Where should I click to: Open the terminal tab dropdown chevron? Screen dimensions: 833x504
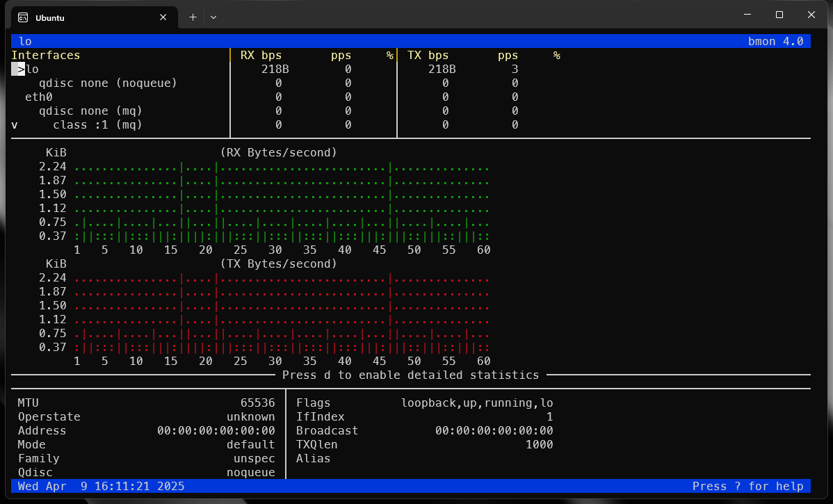pos(213,17)
